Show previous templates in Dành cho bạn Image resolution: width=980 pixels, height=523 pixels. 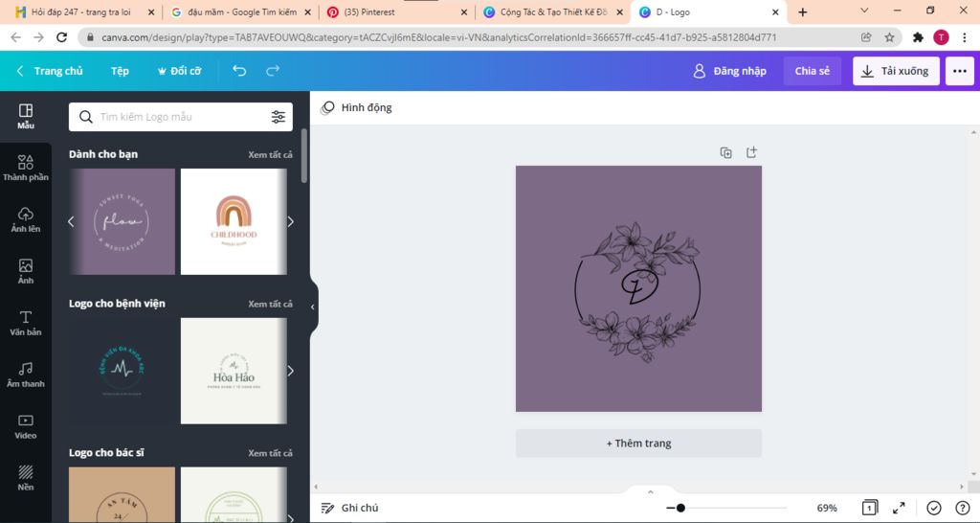pos(71,221)
